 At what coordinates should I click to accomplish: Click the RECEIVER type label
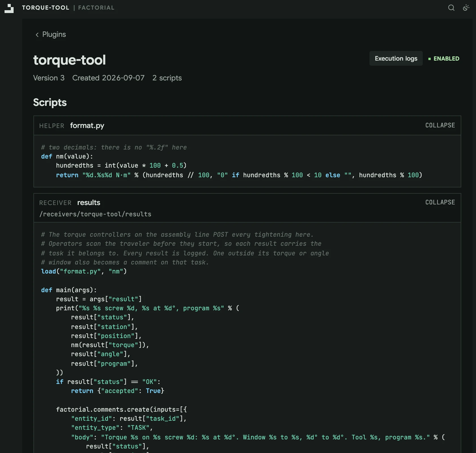coord(55,203)
